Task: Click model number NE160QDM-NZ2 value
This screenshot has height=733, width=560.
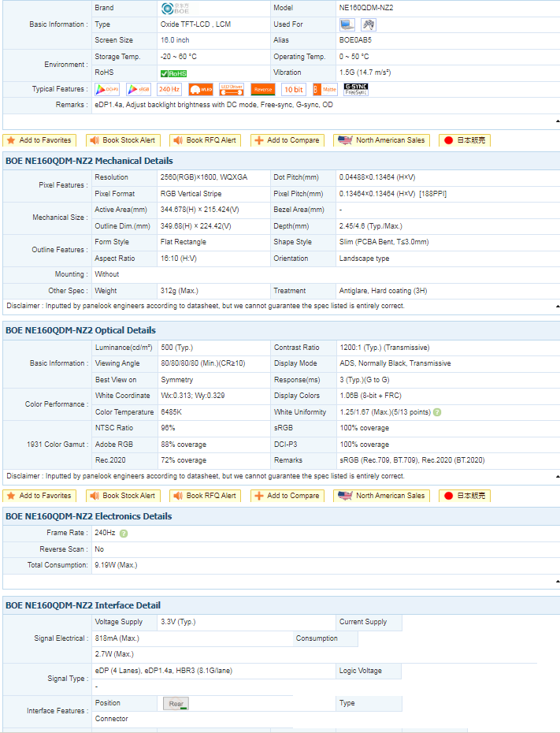Action: pyautogui.click(x=366, y=8)
